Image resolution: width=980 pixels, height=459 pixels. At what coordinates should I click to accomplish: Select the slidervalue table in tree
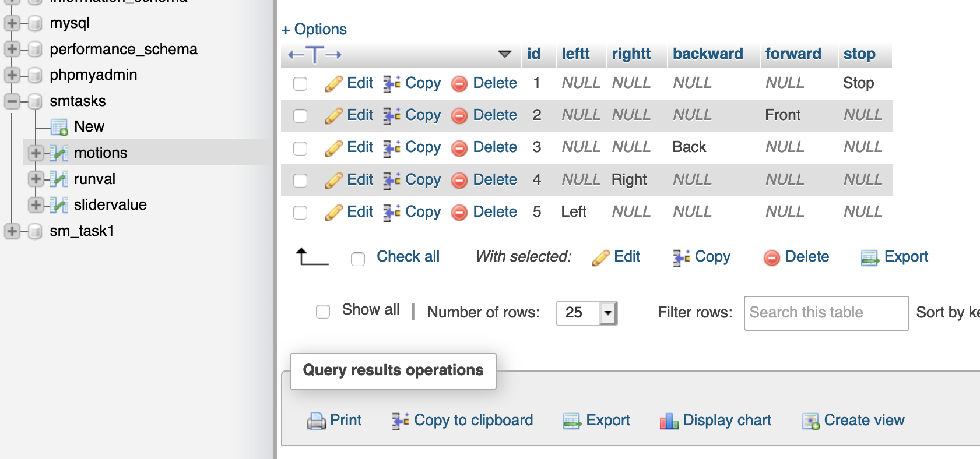pyautogui.click(x=110, y=204)
